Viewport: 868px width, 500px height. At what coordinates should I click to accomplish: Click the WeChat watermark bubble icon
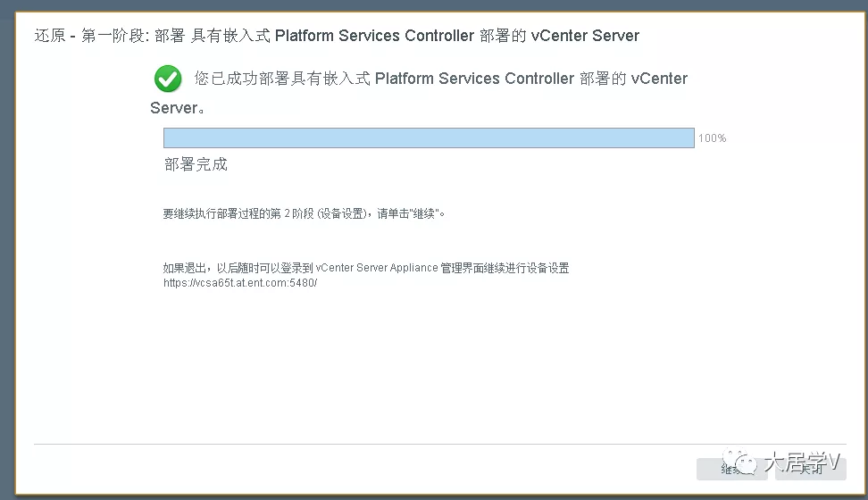[x=740, y=462]
